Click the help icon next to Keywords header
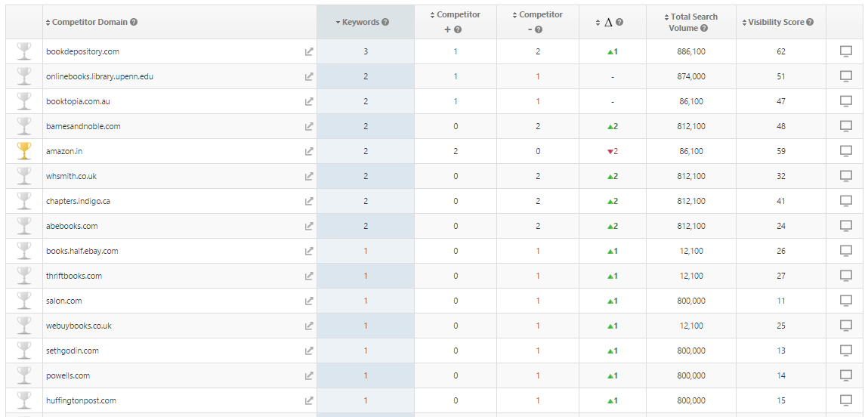868x417 pixels. coord(385,22)
